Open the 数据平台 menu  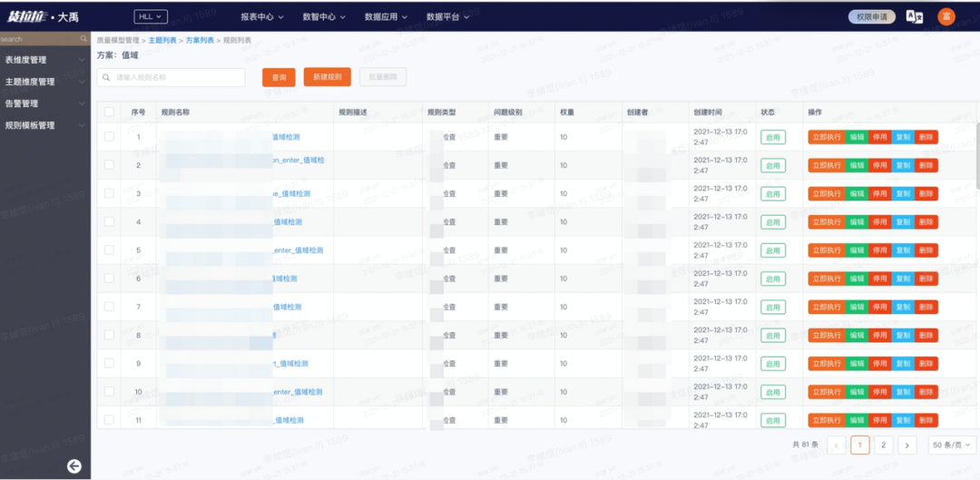pos(447,17)
